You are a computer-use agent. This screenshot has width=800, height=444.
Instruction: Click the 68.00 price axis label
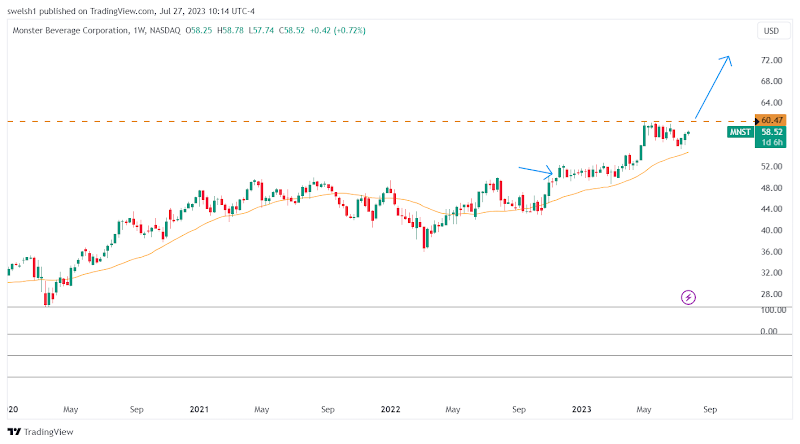771,81
